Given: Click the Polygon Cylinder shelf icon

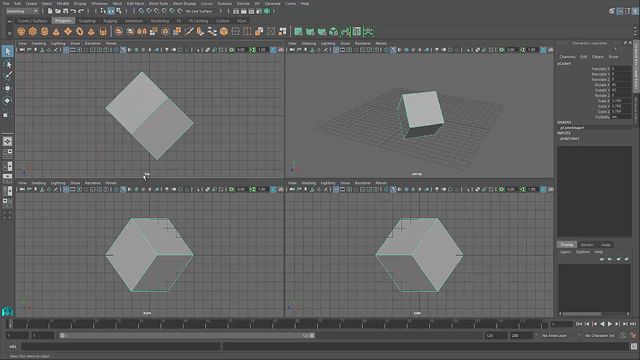Looking at the screenshot, I should click(44, 31).
